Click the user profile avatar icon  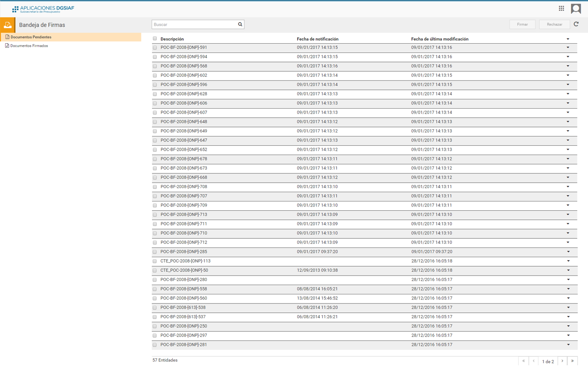576,9
